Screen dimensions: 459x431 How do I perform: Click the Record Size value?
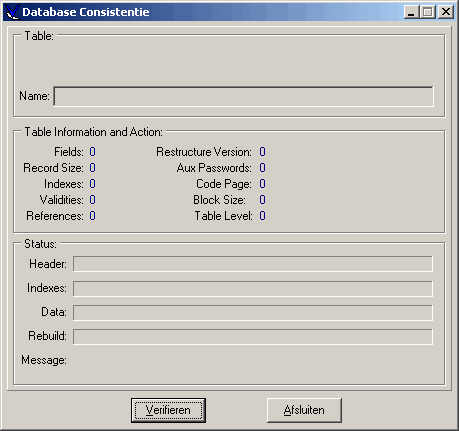tap(92, 168)
